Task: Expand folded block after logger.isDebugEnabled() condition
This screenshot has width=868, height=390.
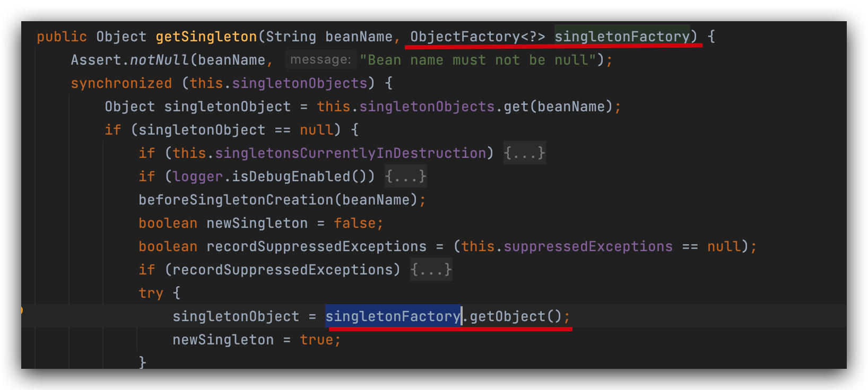Action: click(405, 176)
